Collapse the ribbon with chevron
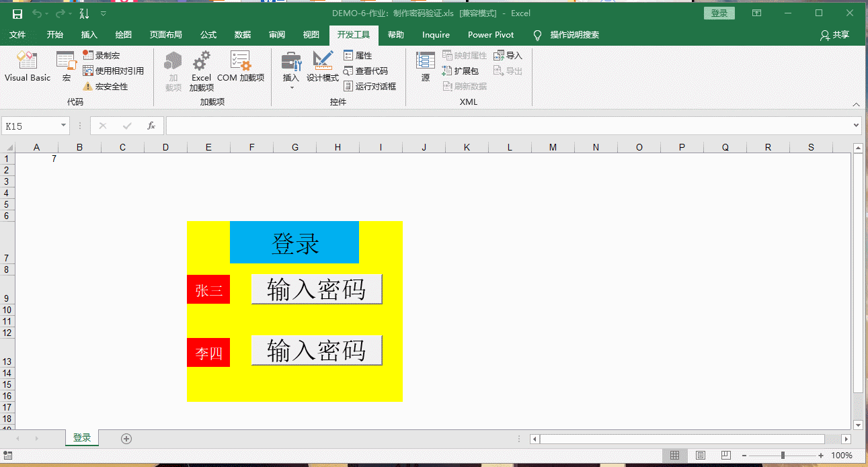Screen dimensions: 868x467 tap(856, 104)
